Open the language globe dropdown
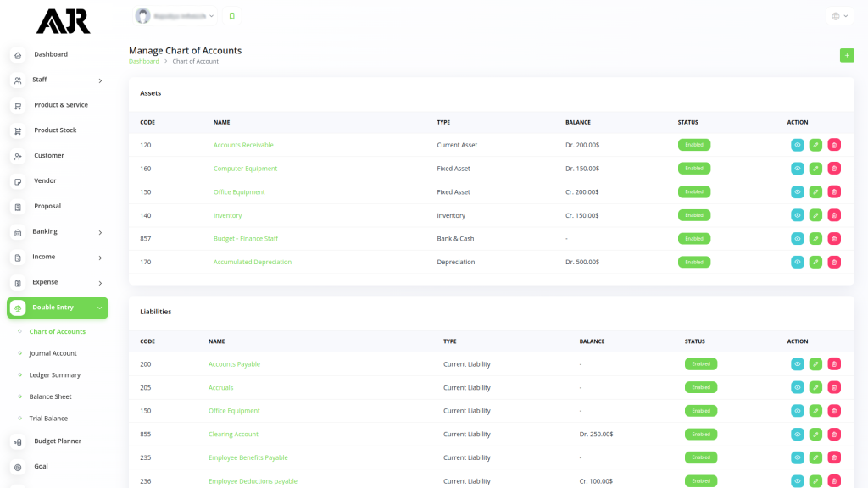The height and width of the screenshot is (488, 868). click(x=839, y=16)
